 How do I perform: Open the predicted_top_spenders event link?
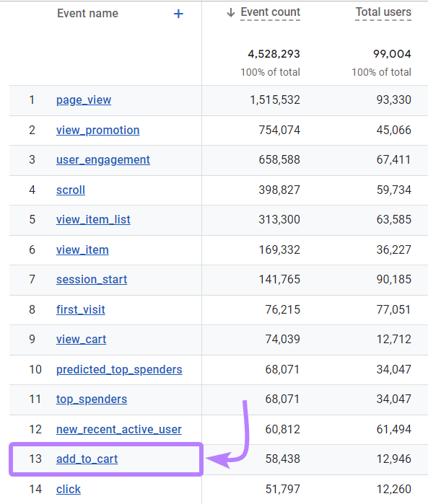[x=119, y=369]
